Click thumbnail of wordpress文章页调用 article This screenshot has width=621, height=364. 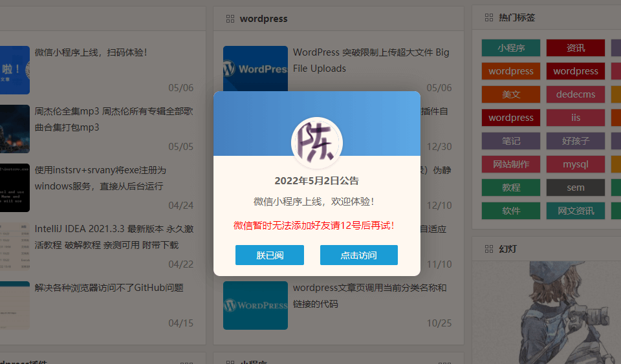tap(256, 305)
